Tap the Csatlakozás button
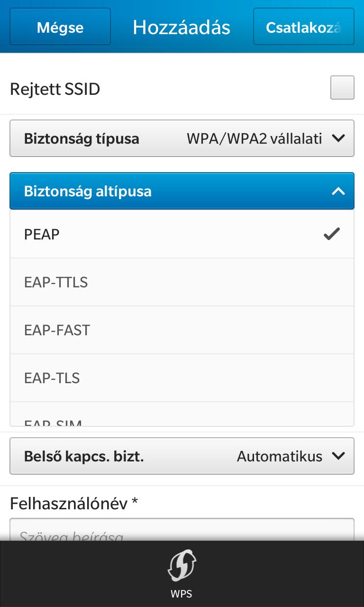Screen dimensions: 364x607 (x=303, y=27)
